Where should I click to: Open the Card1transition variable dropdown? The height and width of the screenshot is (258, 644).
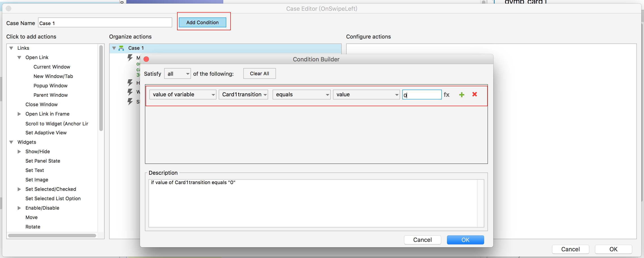click(x=243, y=95)
